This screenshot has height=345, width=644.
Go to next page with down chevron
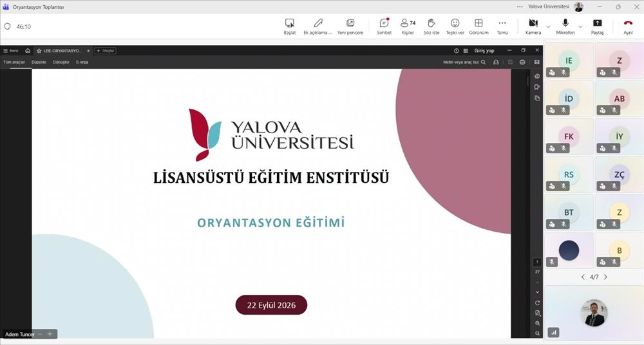(537, 292)
